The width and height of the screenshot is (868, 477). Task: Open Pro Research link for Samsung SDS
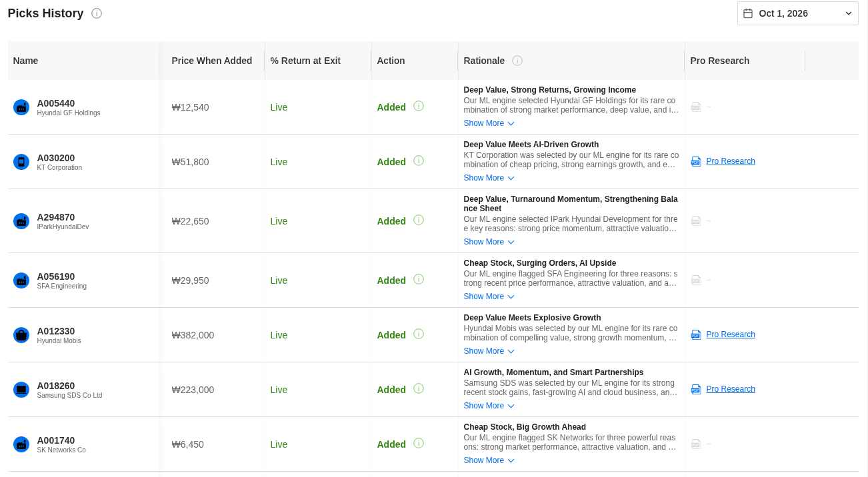coord(731,389)
